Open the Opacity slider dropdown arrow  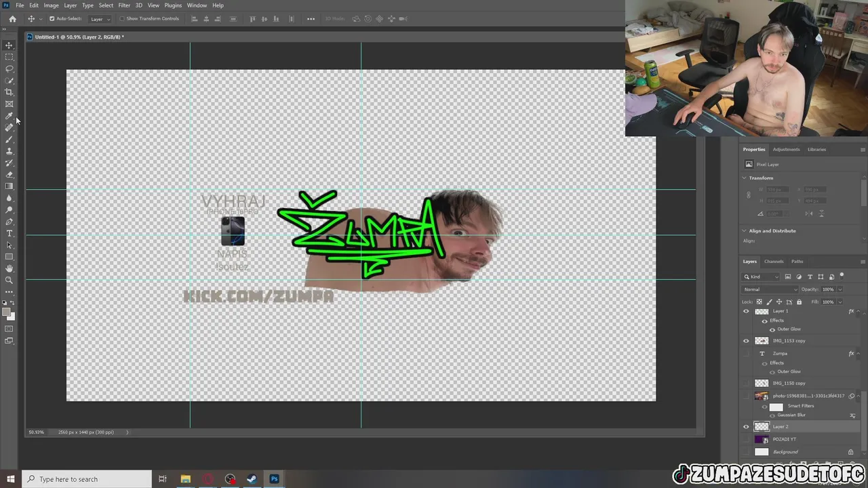(840, 289)
